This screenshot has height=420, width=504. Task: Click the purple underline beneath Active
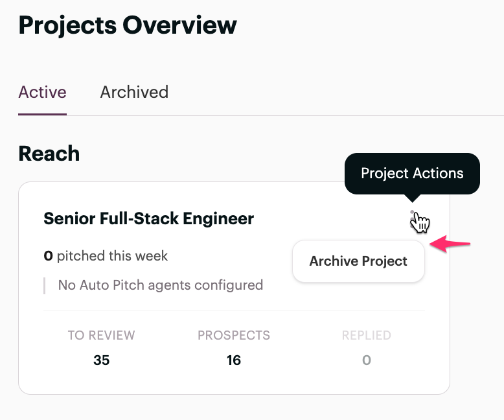pyautogui.click(x=42, y=114)
